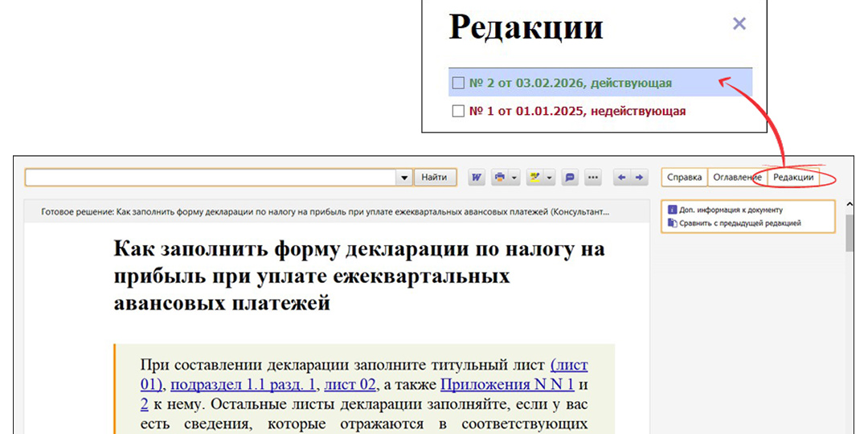Switch to the Оглавление tab
This screenshot has width=868, height=434.
(737, 177)
